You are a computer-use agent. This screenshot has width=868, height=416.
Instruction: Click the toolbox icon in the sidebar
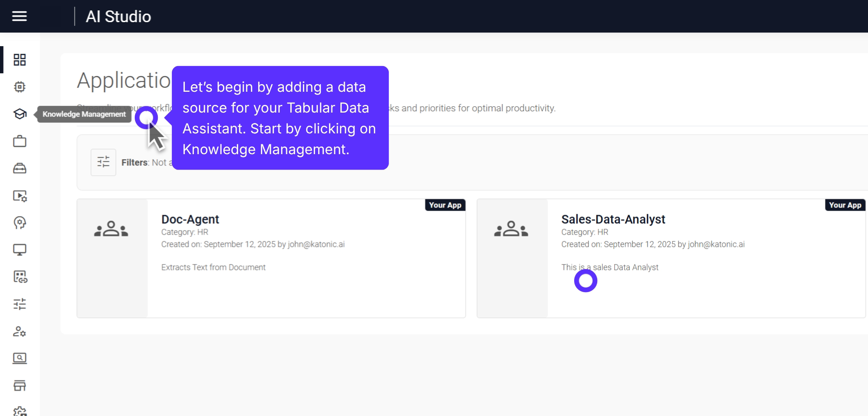tap(20, 168)
